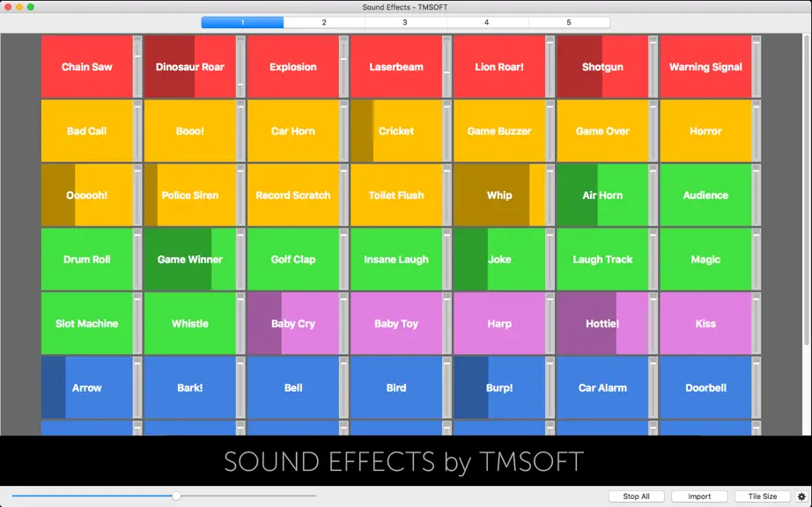Play the Warning Signal tile
This screenshot has width=812, height=507.
(x=705, y=67)
